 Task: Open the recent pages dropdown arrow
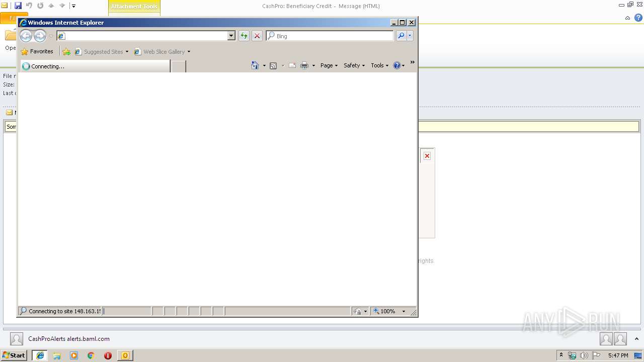point(51,36)
